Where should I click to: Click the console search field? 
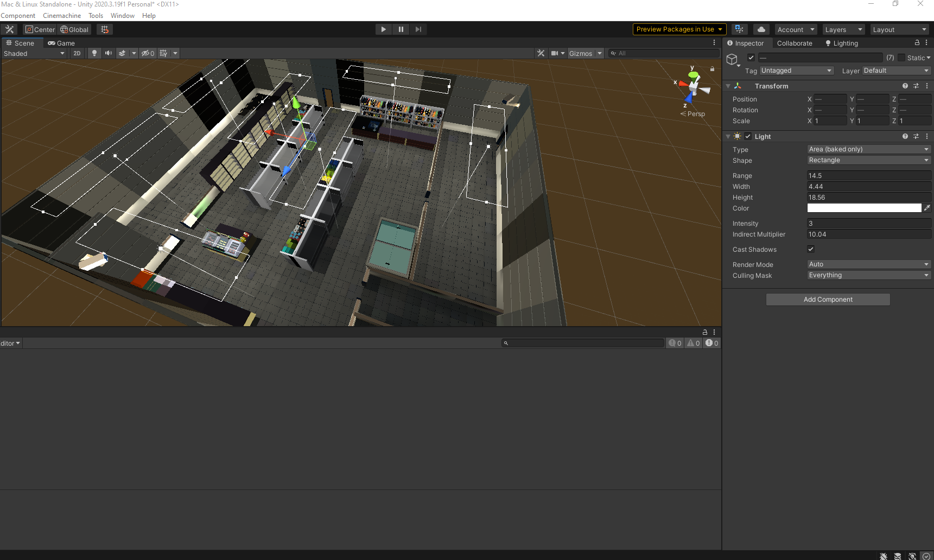[583, 343]
